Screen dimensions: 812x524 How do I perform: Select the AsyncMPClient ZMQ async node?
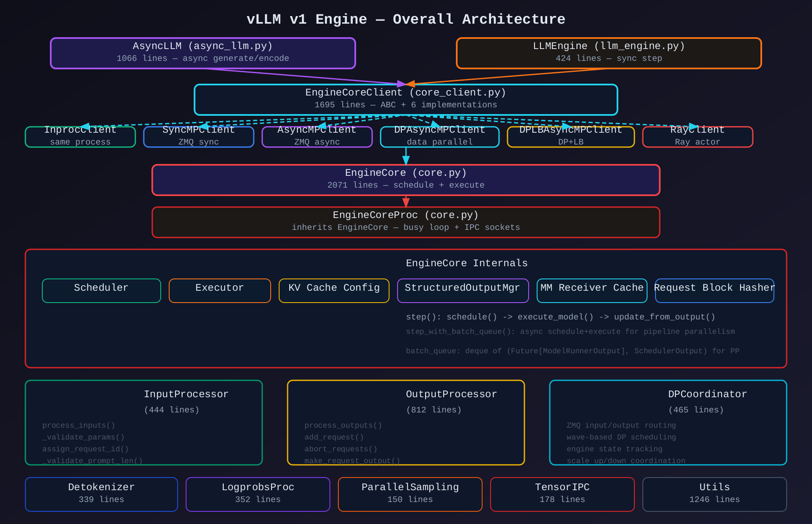(x=317, y=137)
